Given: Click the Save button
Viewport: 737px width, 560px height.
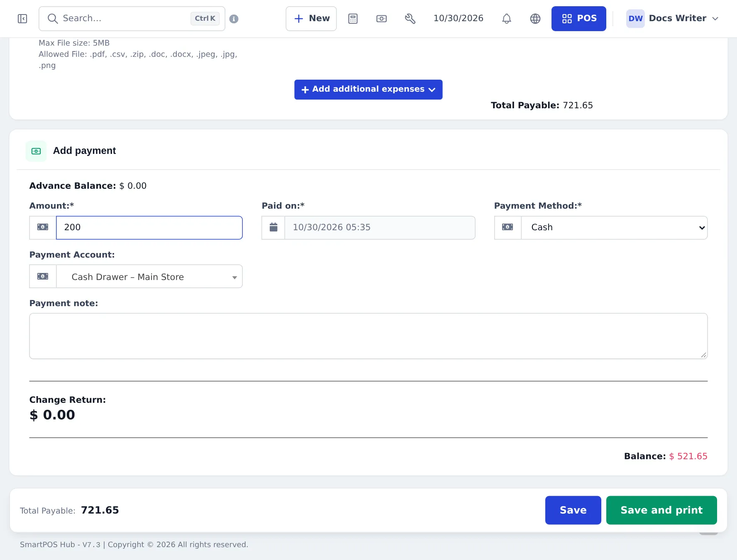Looking at the screenshot, I should click(x=573, y=510).
